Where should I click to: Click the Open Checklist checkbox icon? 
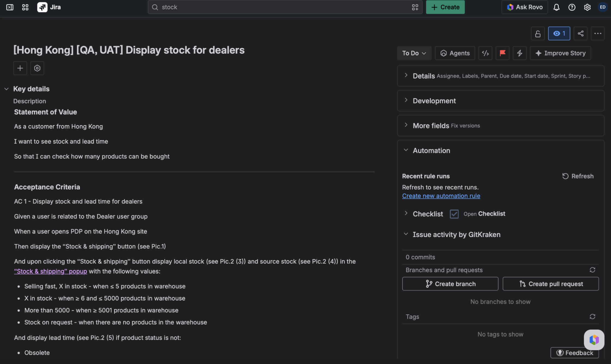[454, 214]
